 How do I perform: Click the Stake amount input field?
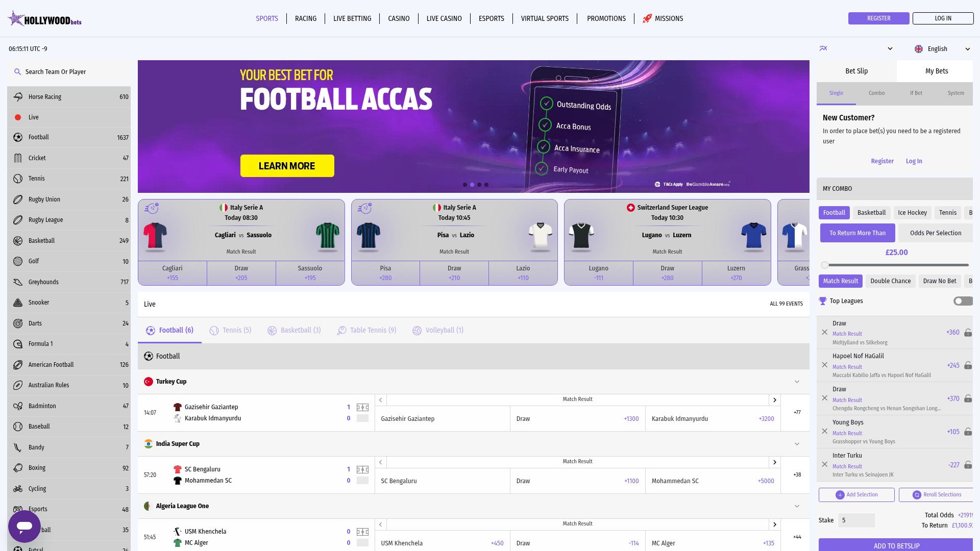point(856,520)
